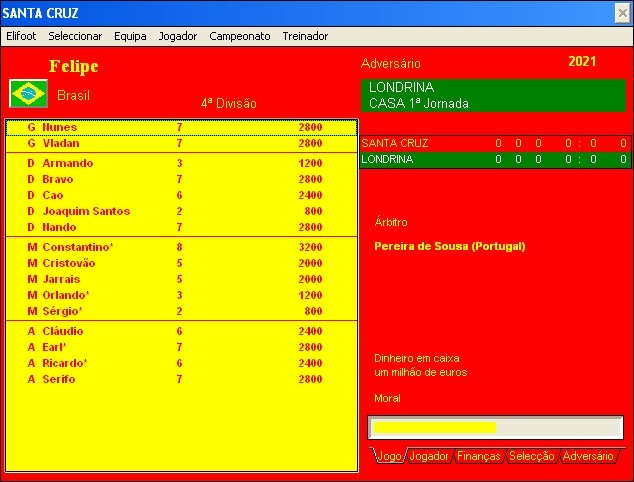This screenshot has height=482, width=634.
Task: Click the Brazil flag icon
Action: tap(28, 94)
